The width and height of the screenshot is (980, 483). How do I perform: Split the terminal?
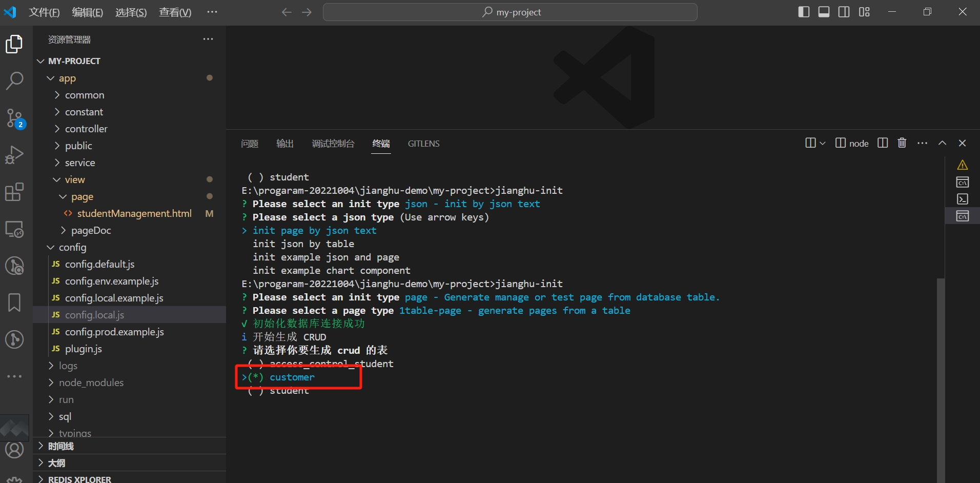[x=883, y=143]
